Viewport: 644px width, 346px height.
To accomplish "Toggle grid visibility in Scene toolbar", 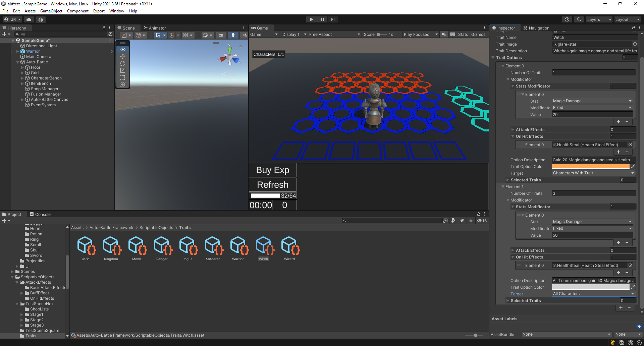I will click(158, 35).
